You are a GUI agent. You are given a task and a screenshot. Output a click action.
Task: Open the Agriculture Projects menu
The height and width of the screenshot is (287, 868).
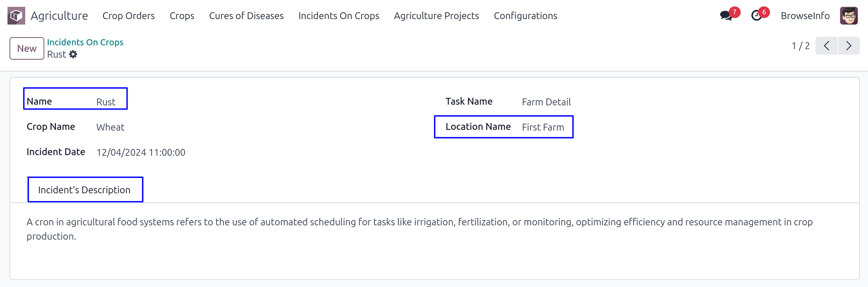(x=436, y=16)
